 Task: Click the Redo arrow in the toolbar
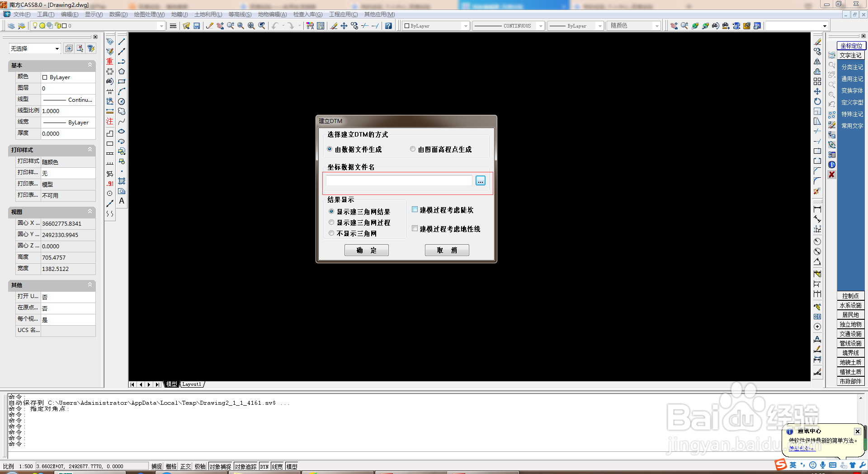[x=291, y=26]
